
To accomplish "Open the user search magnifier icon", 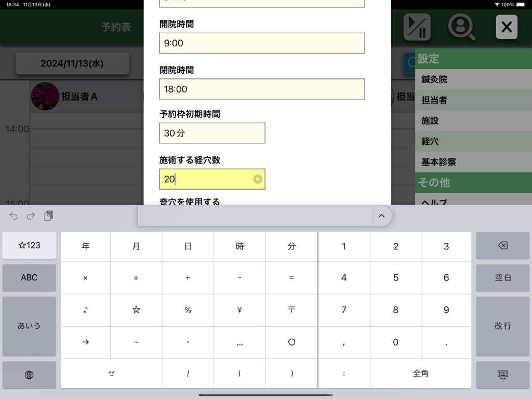I will coord(461,27).
